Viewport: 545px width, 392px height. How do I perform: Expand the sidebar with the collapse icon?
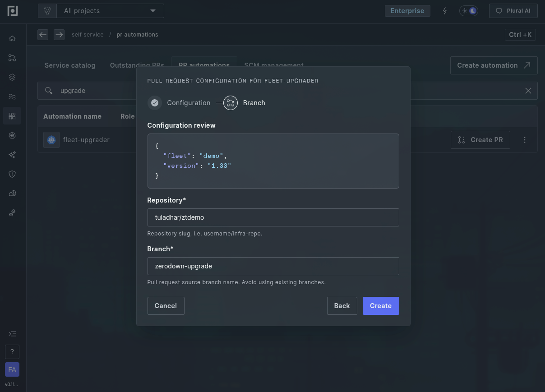coord(12,334)
